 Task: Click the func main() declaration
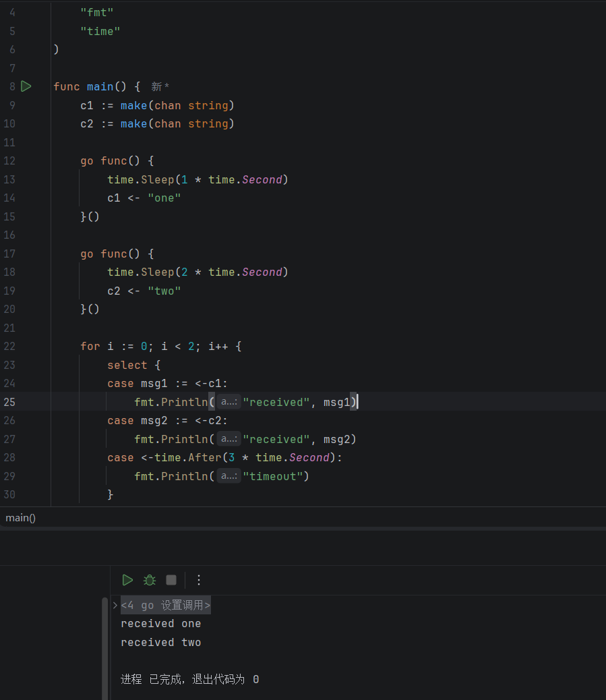tap(97, 86)
